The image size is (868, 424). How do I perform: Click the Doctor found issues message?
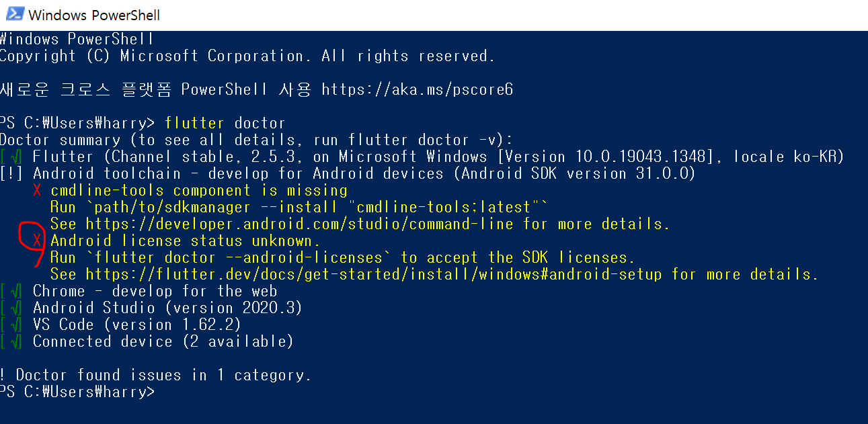[155, 374]
